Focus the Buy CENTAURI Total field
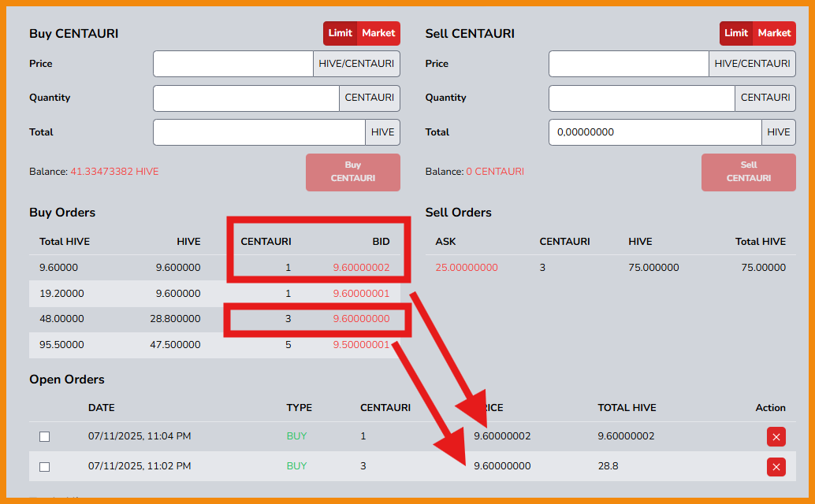 pyautogui.click(x=259, y=132)
